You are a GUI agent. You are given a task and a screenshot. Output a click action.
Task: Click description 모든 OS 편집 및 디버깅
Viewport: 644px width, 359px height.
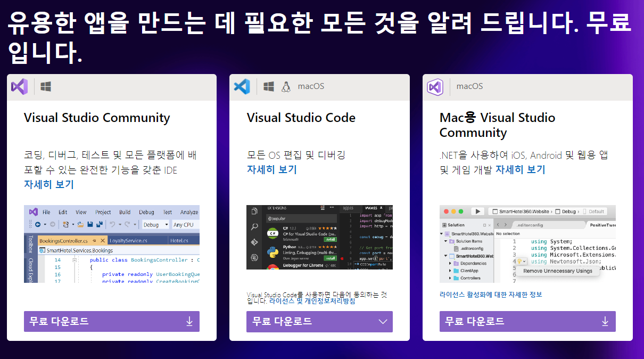click(x=296, y=155)
